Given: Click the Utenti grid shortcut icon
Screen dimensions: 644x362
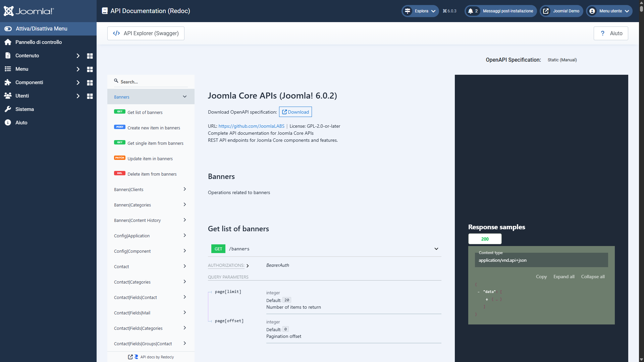Looking at the screenshot, I should pyautogui.click(x=90, y=96).
